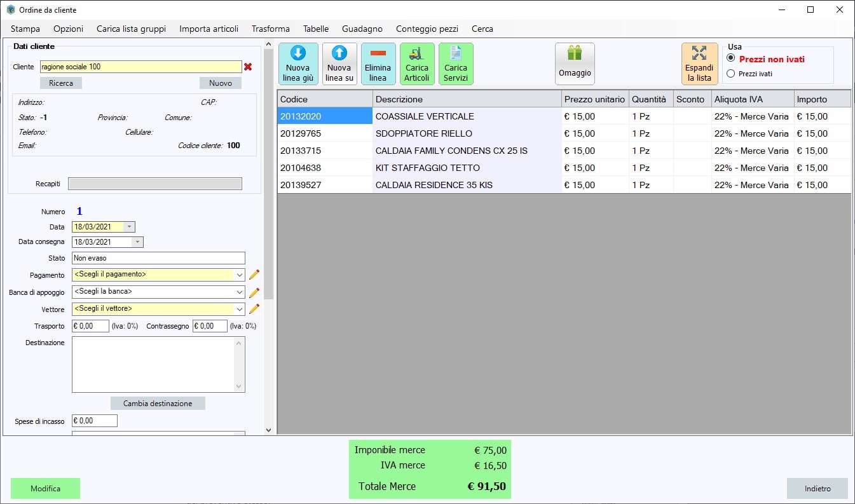Click the Ricerca button
The image size is (855, 504).
click(61, 83)
